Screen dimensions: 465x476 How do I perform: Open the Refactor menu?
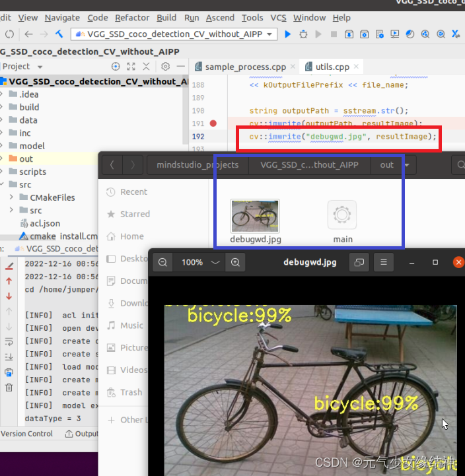click(132, 18)
